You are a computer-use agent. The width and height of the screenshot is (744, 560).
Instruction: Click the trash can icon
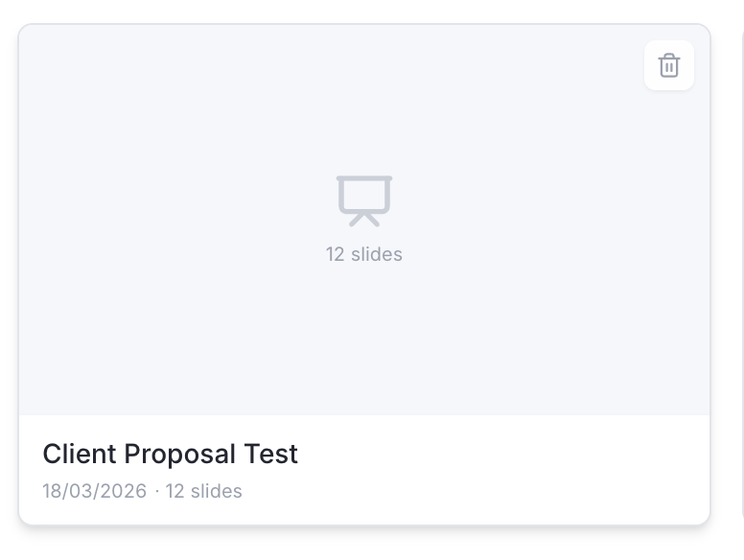click(669, 65)
